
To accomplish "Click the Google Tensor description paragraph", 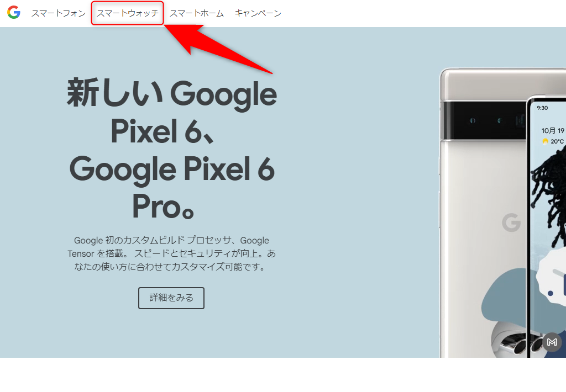I will coord(171,253).
